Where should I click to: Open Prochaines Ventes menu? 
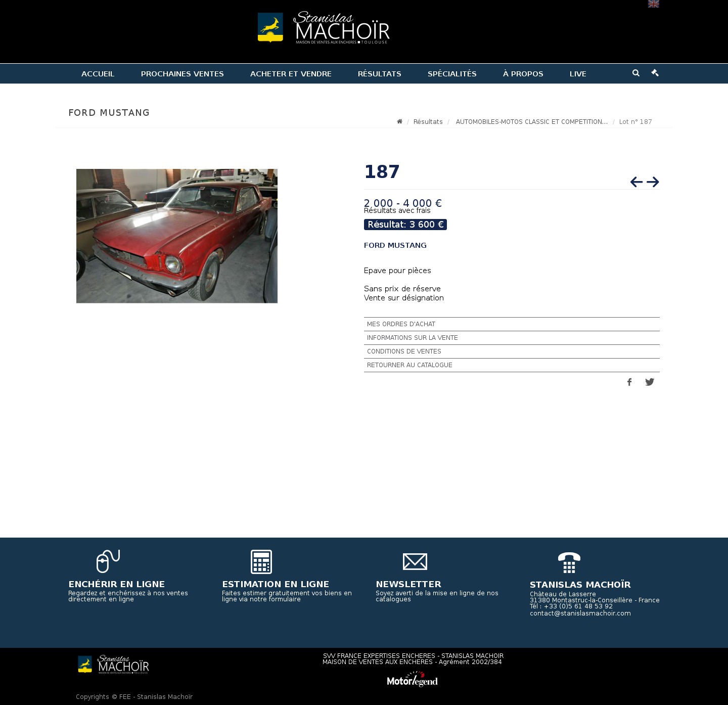183,74
